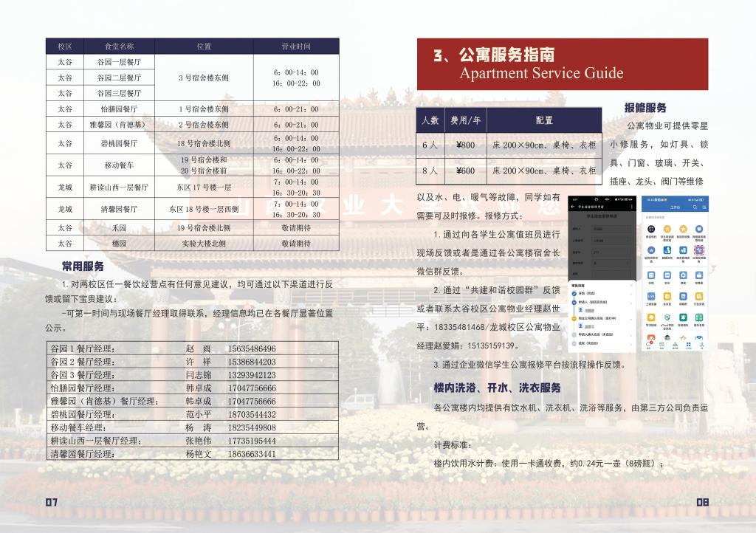Click manager name '杨艳文'
756x533 pixels.
(x=199, y=454)
